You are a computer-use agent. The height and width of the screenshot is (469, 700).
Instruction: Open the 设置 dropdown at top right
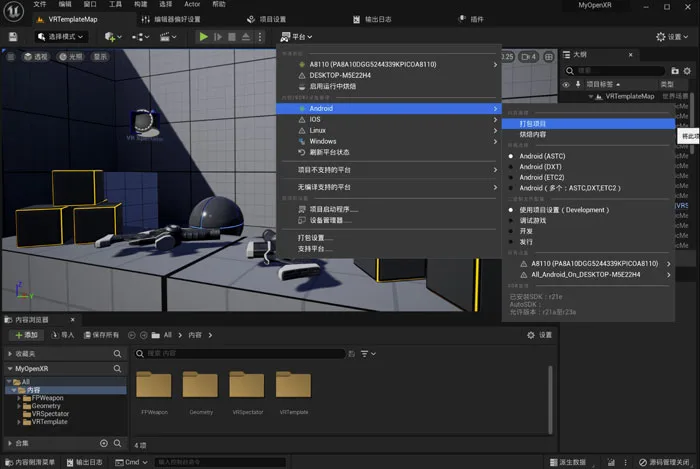pyautogui.click(x=672, y=37)
